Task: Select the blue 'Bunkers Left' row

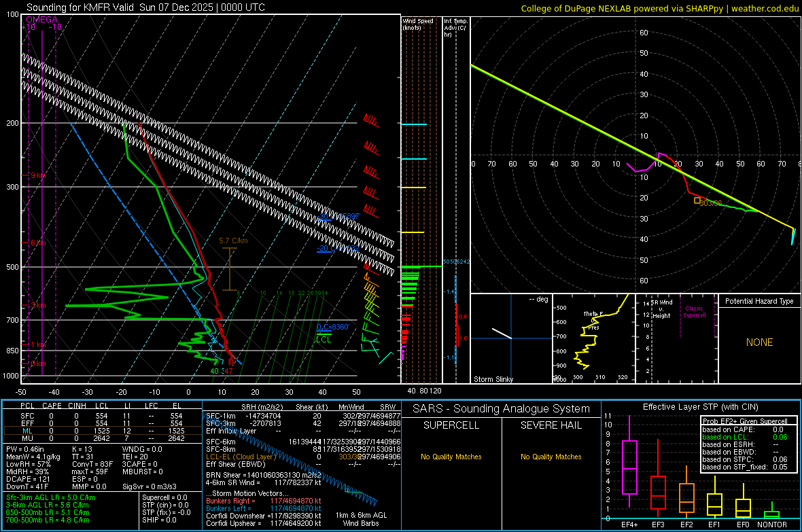Action: coord(264,508)
